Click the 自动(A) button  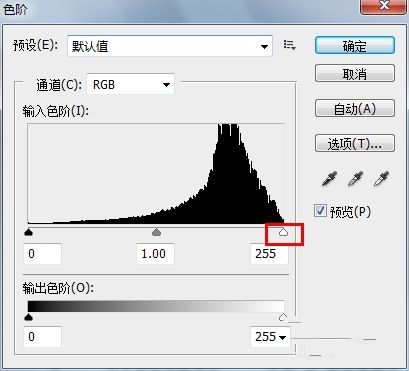pos(355,108)
